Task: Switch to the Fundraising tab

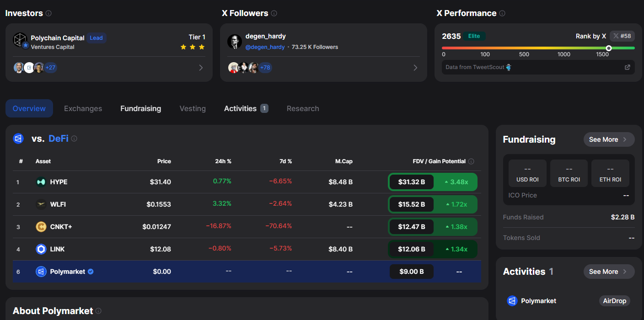Action: pos(140,108)
